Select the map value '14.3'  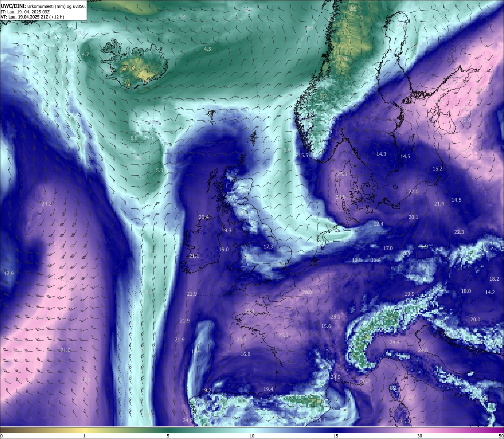(381, 154)
